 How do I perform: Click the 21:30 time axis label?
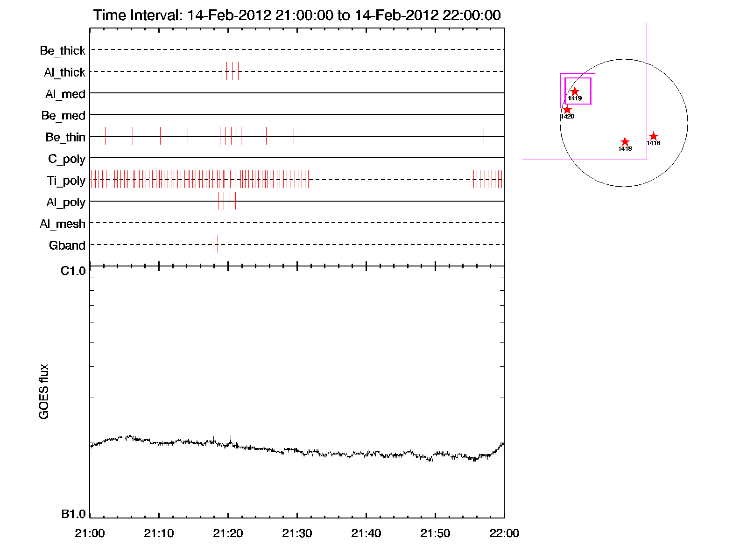pyautogui.click(x=297, y=533)
